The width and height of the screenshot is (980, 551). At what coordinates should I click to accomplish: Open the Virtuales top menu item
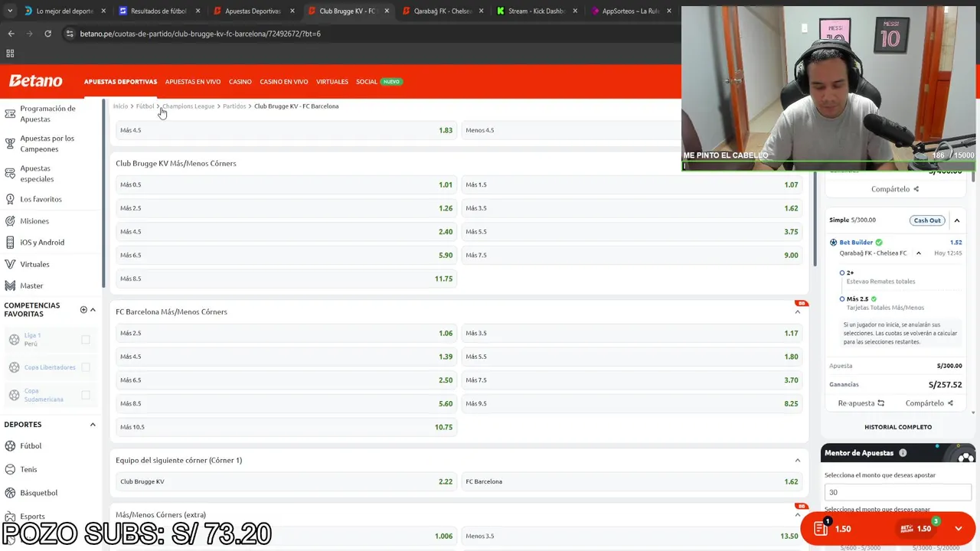(332, 82)
